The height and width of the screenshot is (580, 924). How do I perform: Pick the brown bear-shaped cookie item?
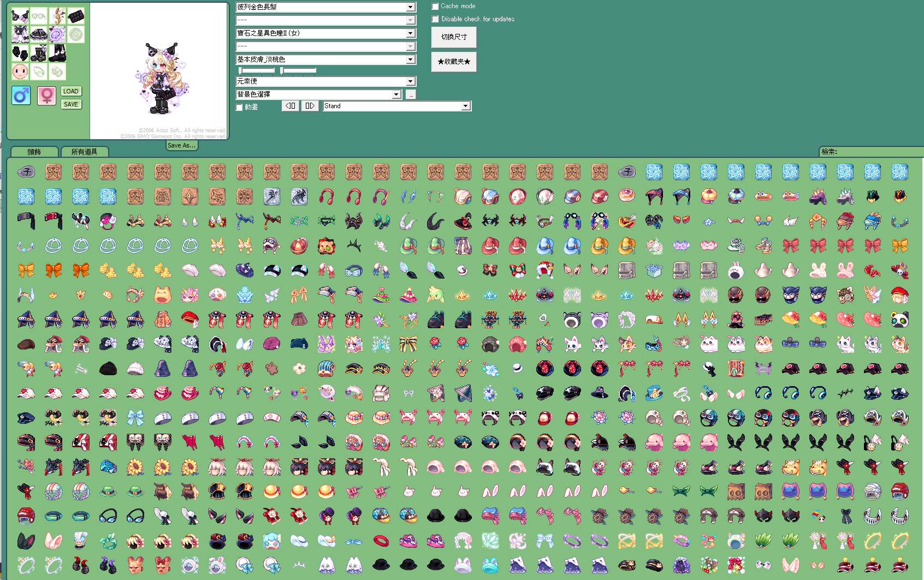[x=271, y=369]
